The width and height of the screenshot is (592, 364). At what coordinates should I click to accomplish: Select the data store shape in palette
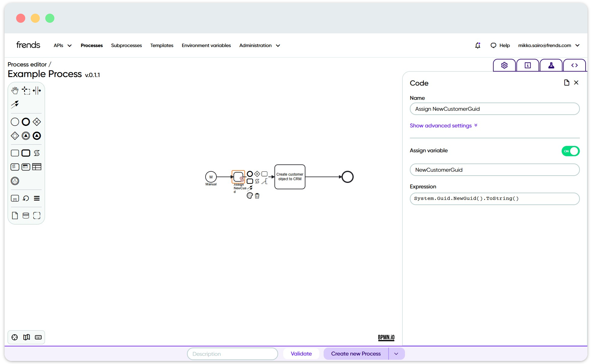(26, 215)
